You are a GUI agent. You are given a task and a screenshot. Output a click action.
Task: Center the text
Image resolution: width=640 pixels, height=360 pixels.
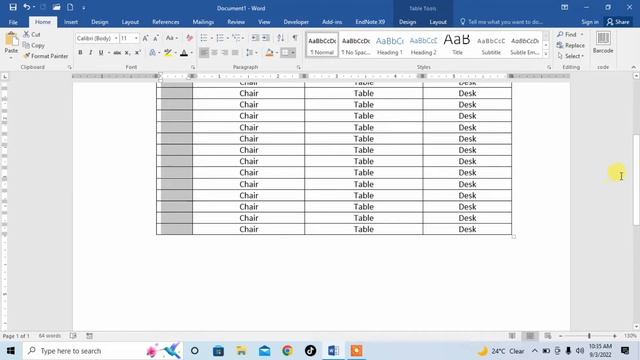coord(214,53)
